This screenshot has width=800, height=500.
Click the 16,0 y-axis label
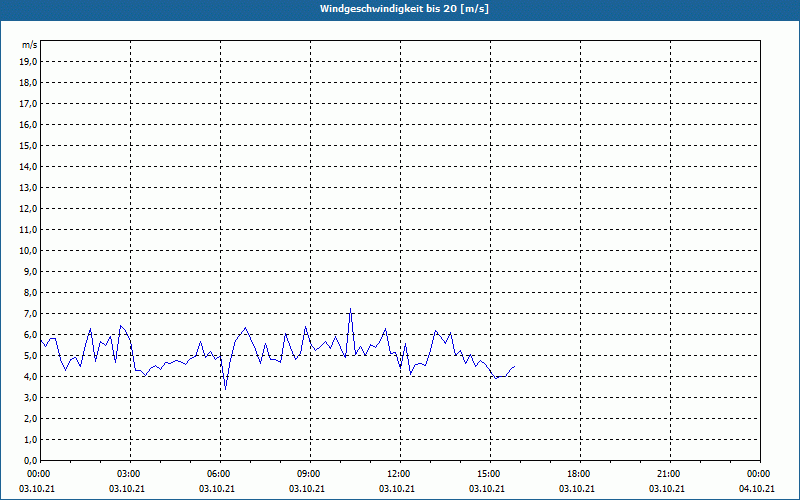(x=28, y=124)
